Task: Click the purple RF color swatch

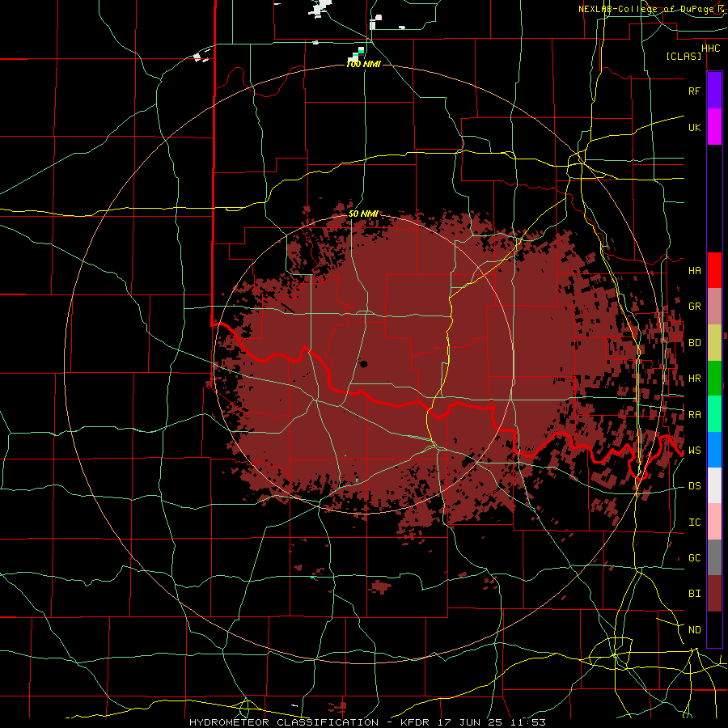Action: click(x=714, y=90)
